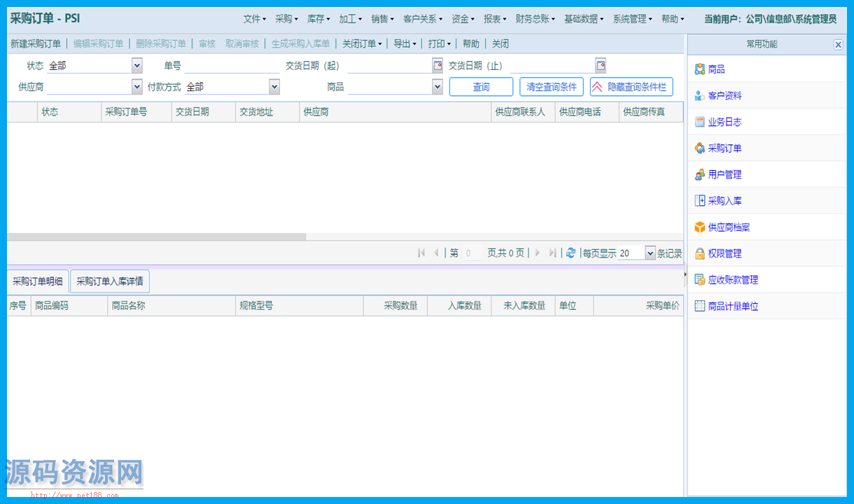Viewport: 854px width, 504px height.
Task: Open the 帮助 menu in the top menu bar
Action: click(x=673, y=19)
